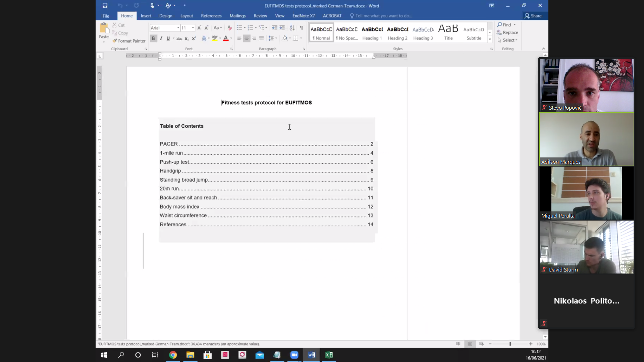Screen dimensions: 644x362
Task: Switch to the Design tab
Action: click(166, 16)
